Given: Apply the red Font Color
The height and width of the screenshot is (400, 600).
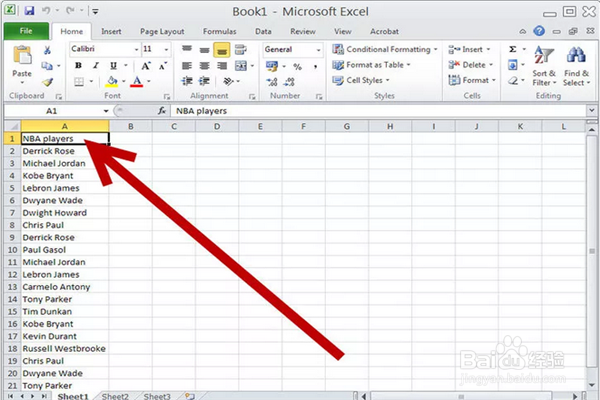Looking at the screenshot, I should coord(137,82).
